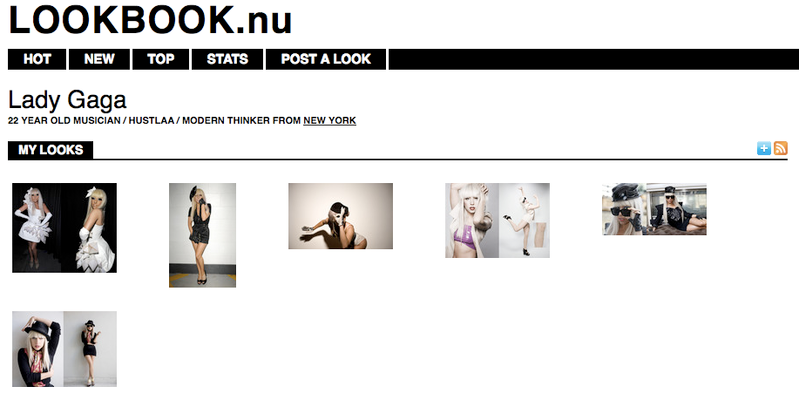Go to the LOOKBOOK.nu logo homepage

pyautogui.click(x=150, y=20)
